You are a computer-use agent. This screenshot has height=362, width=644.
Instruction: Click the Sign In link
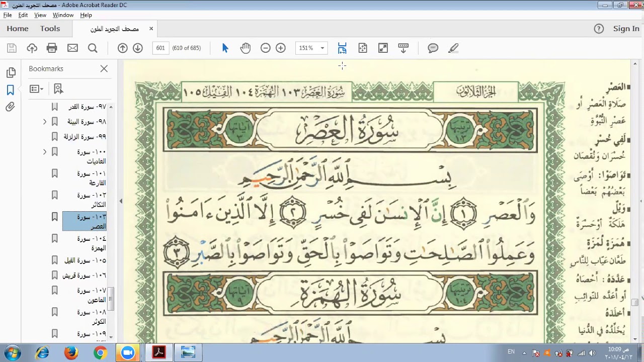626,29
